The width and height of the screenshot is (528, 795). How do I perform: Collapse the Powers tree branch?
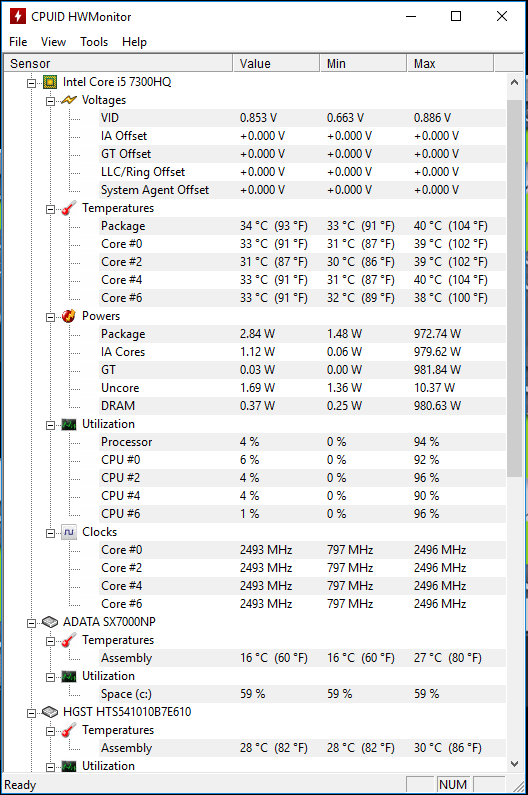coord(50,317)
